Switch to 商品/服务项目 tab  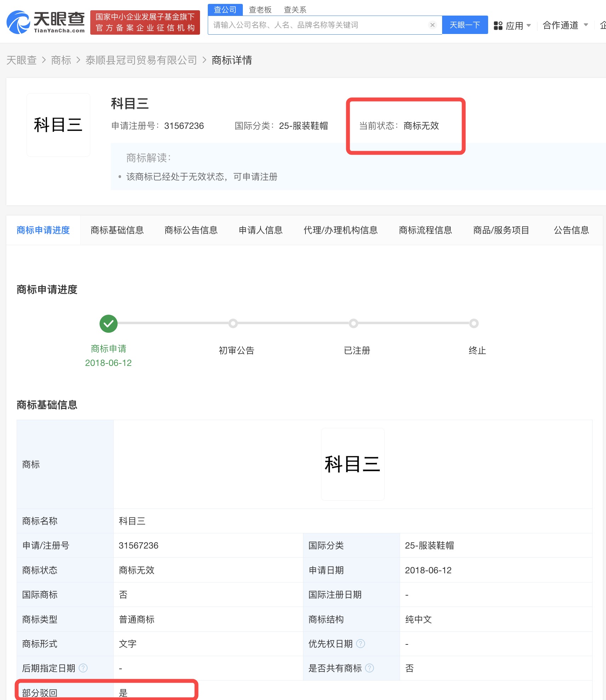[501, 230]
